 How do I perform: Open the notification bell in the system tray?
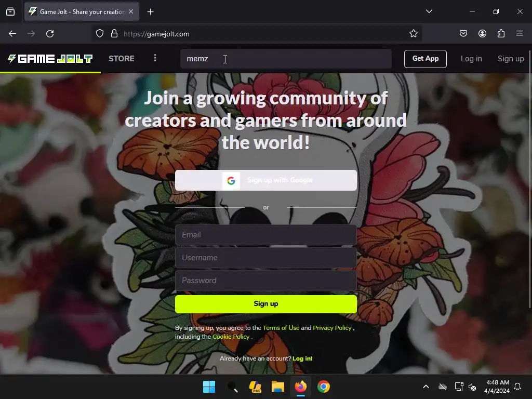(517, 387)
